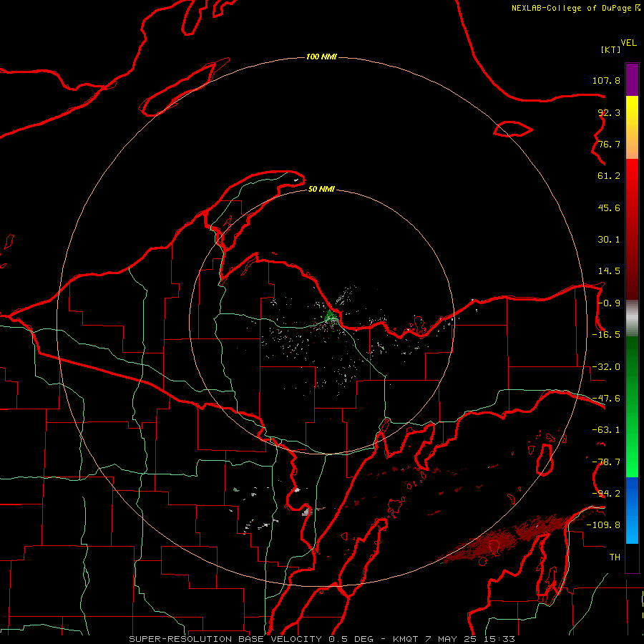Click the 50 NMI range ring label
The width and height of the screenshot is (644, 644).
coord(321,190)
